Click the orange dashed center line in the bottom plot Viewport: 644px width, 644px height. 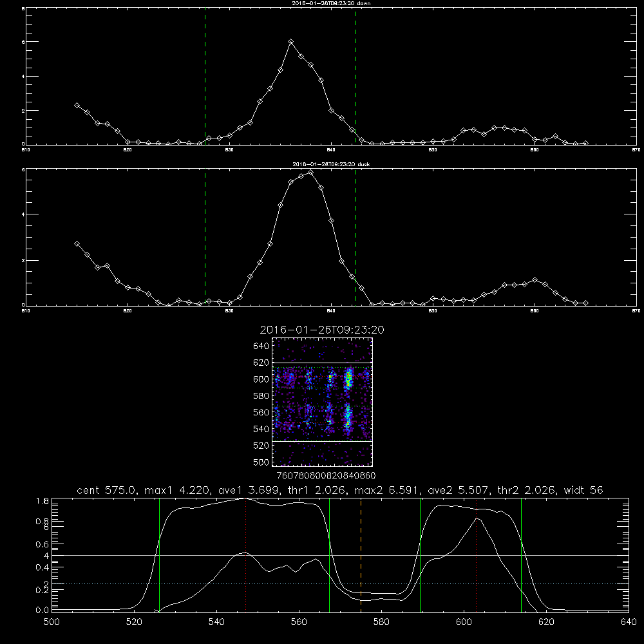pyautogui.click(x=361, y=554)
